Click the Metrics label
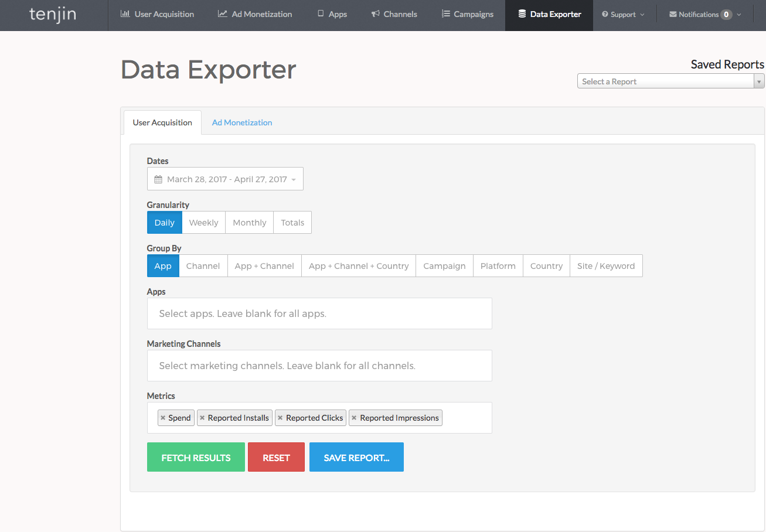Screen dimensions: 766x532 click(x=161, y=396)
